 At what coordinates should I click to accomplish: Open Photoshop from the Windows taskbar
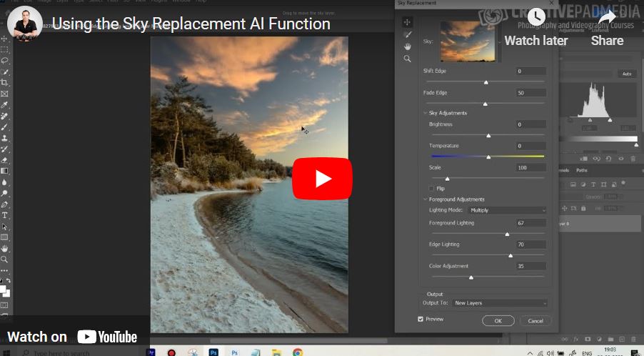(x=213, y=352)
